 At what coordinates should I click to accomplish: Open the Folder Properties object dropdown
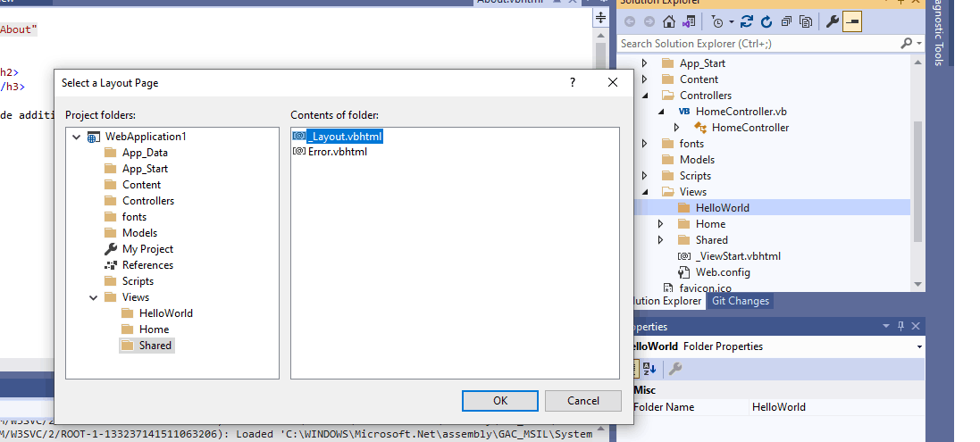point(919,346)
